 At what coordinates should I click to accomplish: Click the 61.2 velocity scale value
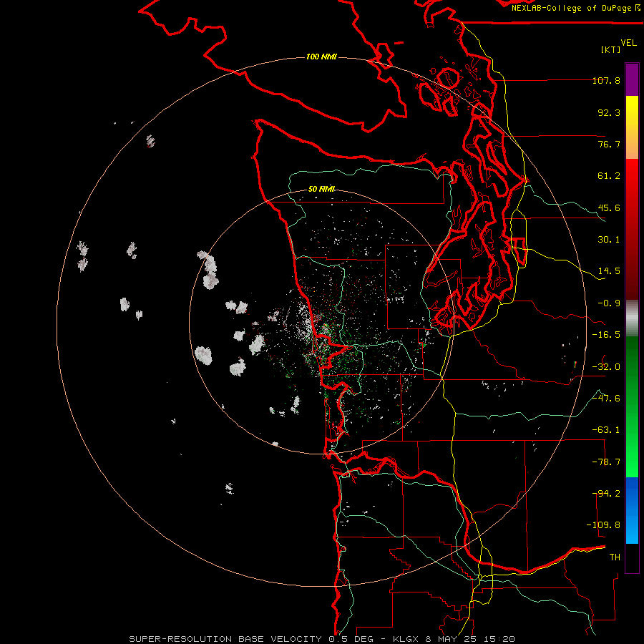(609, 176)
